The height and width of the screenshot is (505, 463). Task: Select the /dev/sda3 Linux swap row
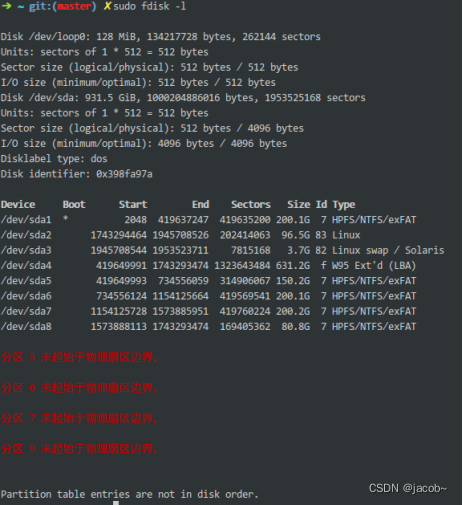pyautogui.click(x=222, y=250)
